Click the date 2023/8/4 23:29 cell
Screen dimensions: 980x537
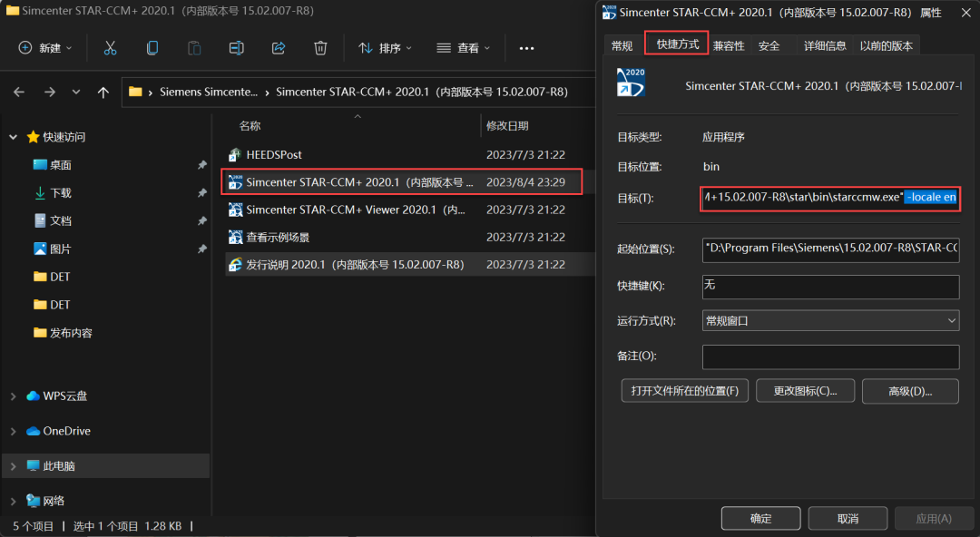click(x=525, y=182)
